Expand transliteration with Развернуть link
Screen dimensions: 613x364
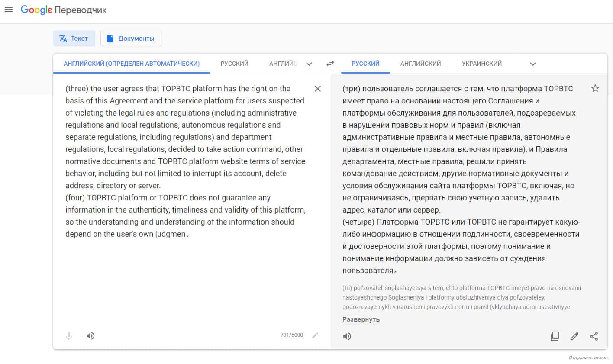(x=361, y=319)
